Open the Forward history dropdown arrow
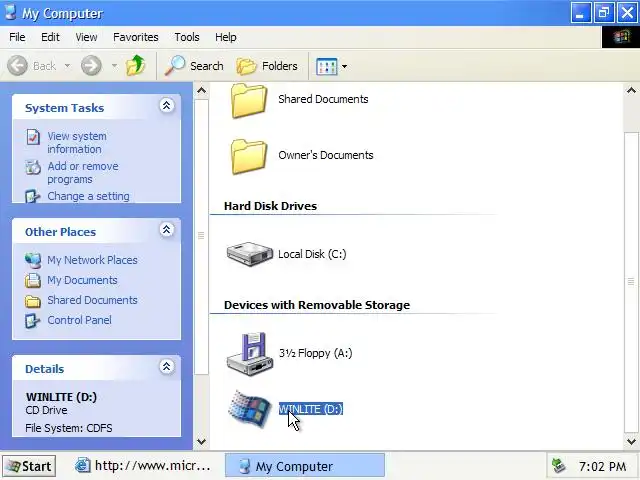Screen dimensions: 640x480 click(x=114, y=66)
